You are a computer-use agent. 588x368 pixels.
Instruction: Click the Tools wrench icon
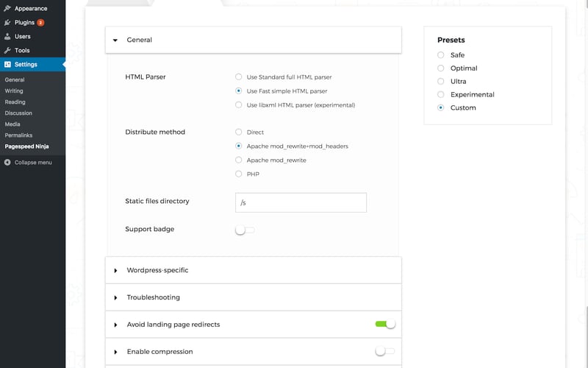pos(7,50)
